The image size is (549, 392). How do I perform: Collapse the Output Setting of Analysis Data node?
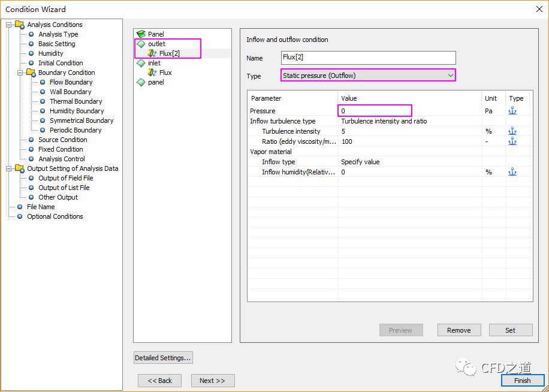pyautogui.click(x=8, y=168)
